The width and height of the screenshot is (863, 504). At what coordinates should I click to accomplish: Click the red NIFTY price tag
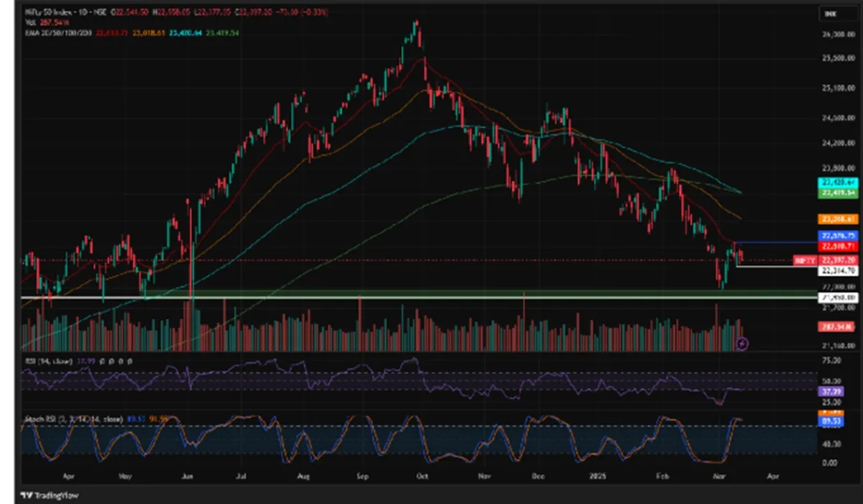click(x=805, y=260)
